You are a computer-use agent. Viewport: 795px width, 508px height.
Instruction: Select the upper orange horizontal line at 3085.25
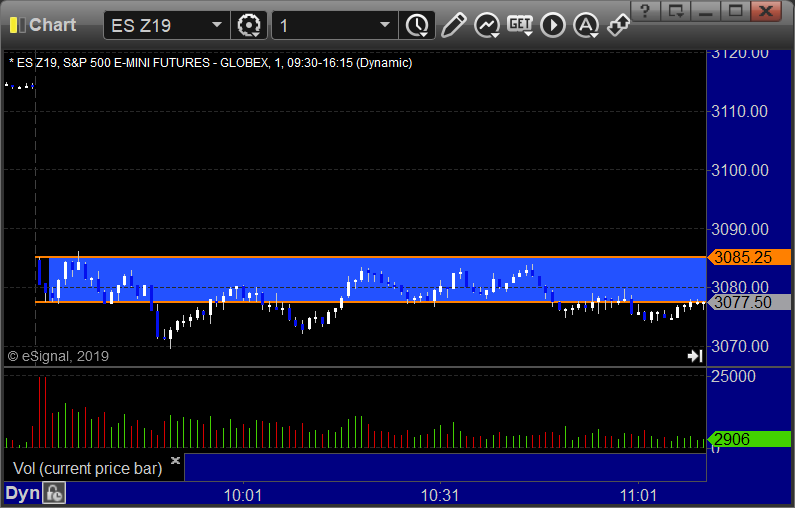click(370, 257)
